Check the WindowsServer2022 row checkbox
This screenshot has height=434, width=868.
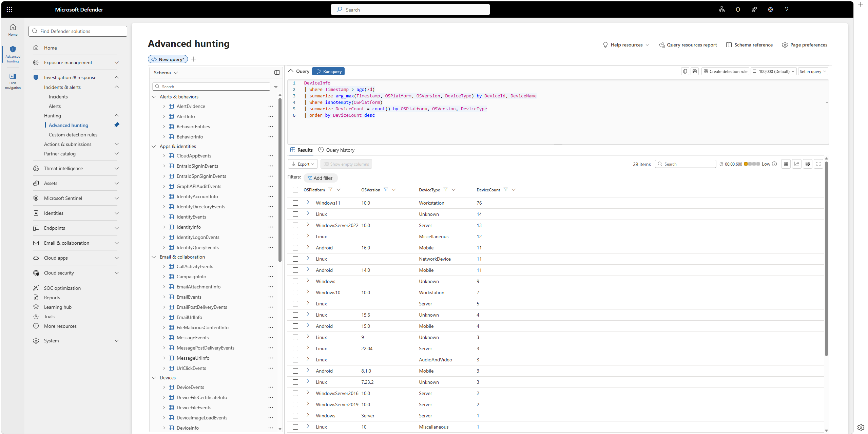click(x=295, y=225)
